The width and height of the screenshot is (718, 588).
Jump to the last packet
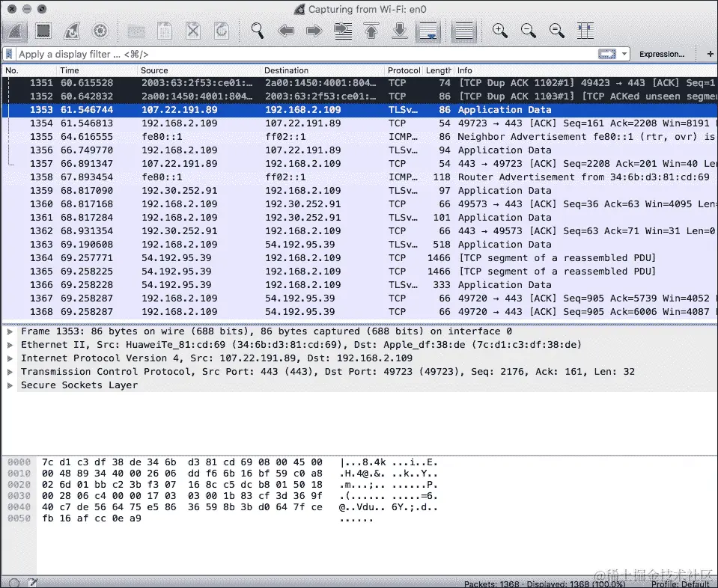tap(399, 31)
